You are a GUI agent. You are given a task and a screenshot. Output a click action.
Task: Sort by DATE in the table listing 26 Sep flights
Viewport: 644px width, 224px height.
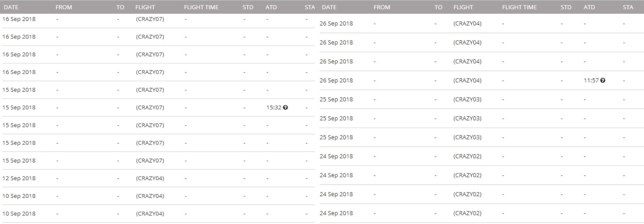329,7
